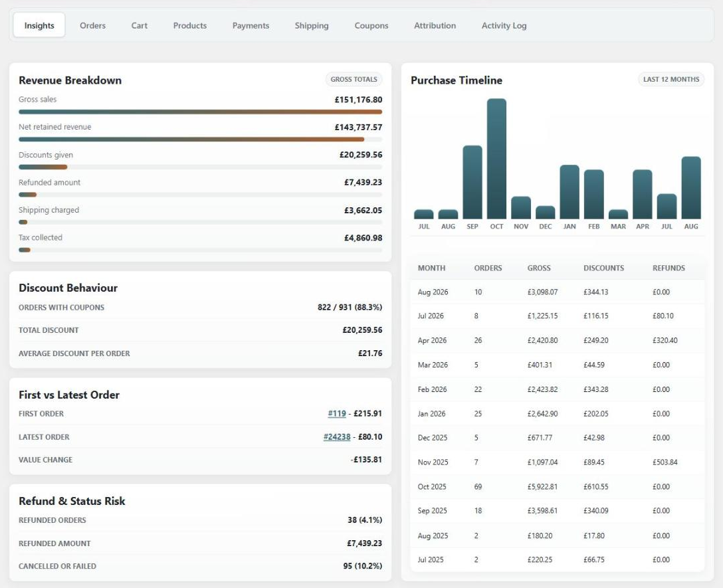Screen dimensions: 723x588
Task: Click the MONTH column header
Action: click(431, 268)
